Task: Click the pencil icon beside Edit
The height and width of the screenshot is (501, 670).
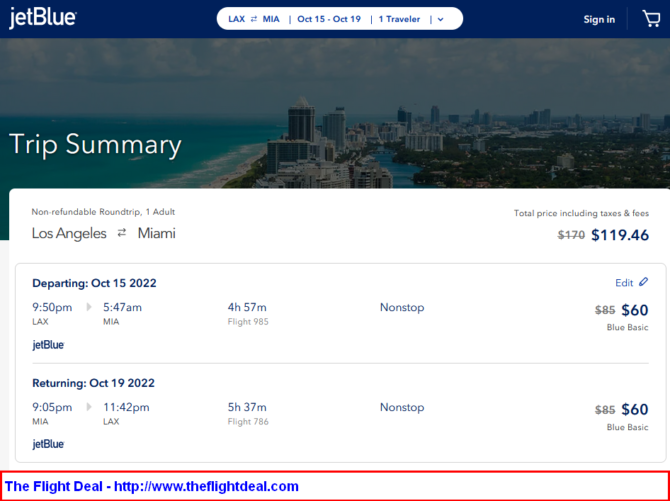Action: tap(643, 283)
